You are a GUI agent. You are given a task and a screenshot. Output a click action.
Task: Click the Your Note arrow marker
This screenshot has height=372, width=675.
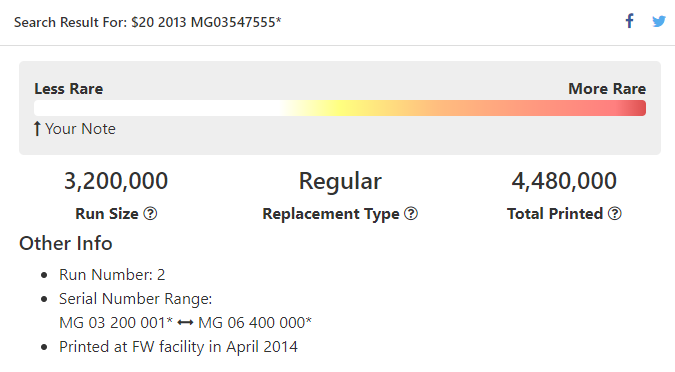point(37,129)
